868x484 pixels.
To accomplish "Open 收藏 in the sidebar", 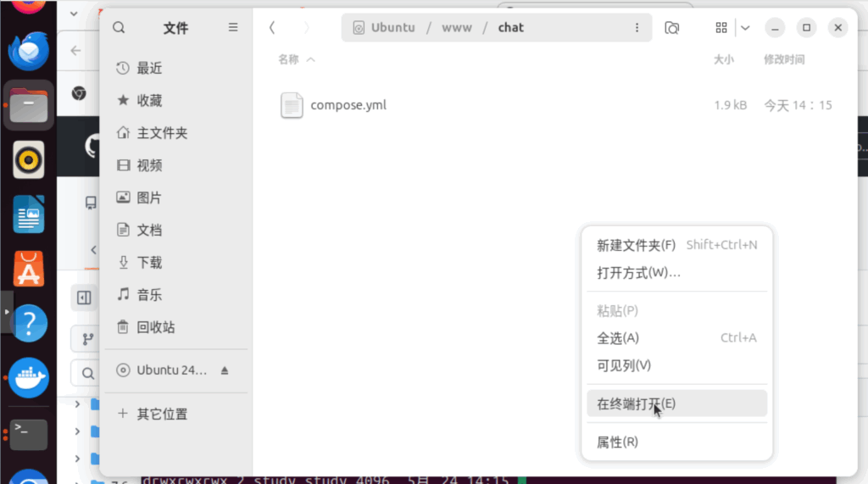I will (176, 100).
